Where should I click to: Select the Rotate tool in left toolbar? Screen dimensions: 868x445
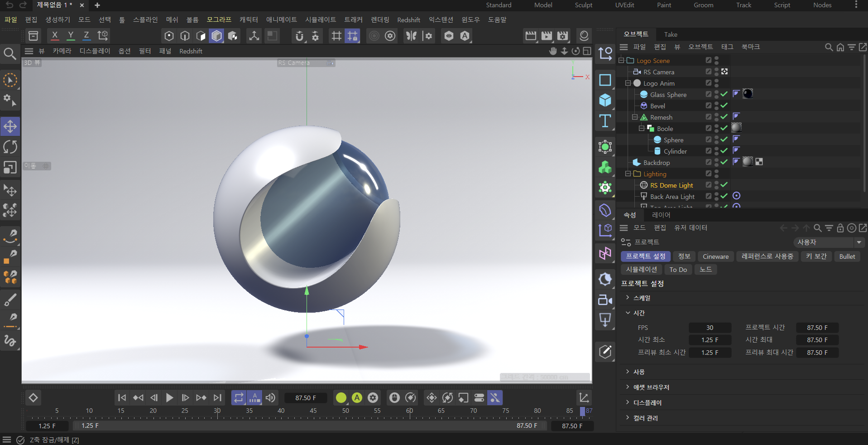[x=10, y=147]
